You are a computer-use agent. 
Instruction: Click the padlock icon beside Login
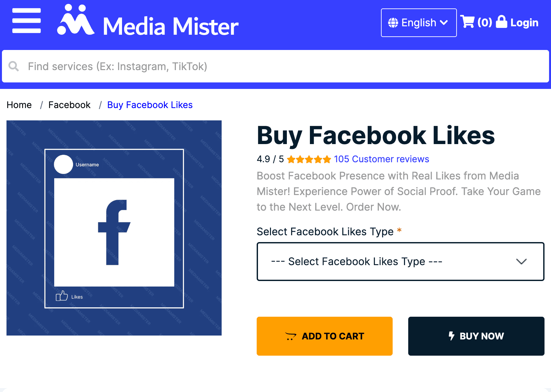point(502,22)
